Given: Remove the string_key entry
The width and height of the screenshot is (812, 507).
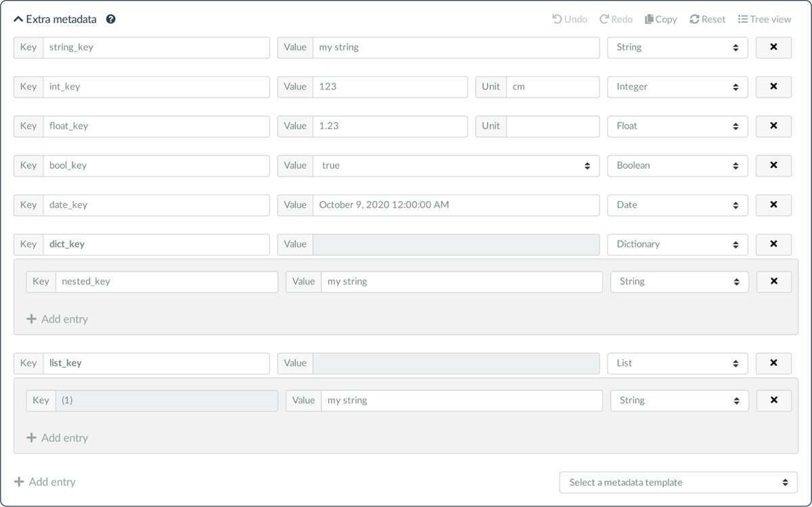Looking at the screenshot, I should point(773,47).
